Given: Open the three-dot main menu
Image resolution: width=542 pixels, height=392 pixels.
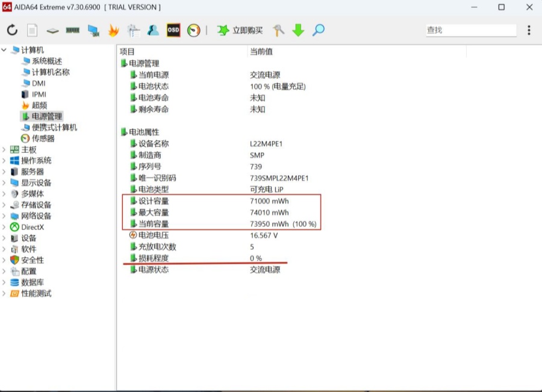Looking at the screenshot, I should 529,31.
